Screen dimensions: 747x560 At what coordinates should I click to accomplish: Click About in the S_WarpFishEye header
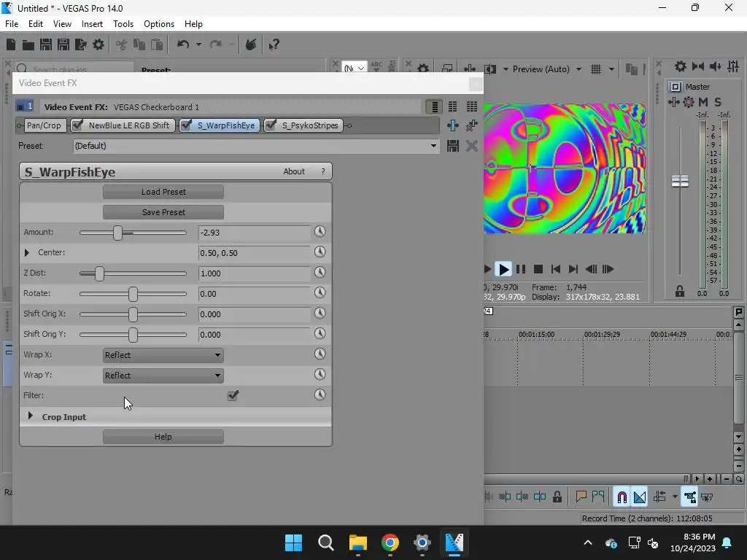point(294,171)
